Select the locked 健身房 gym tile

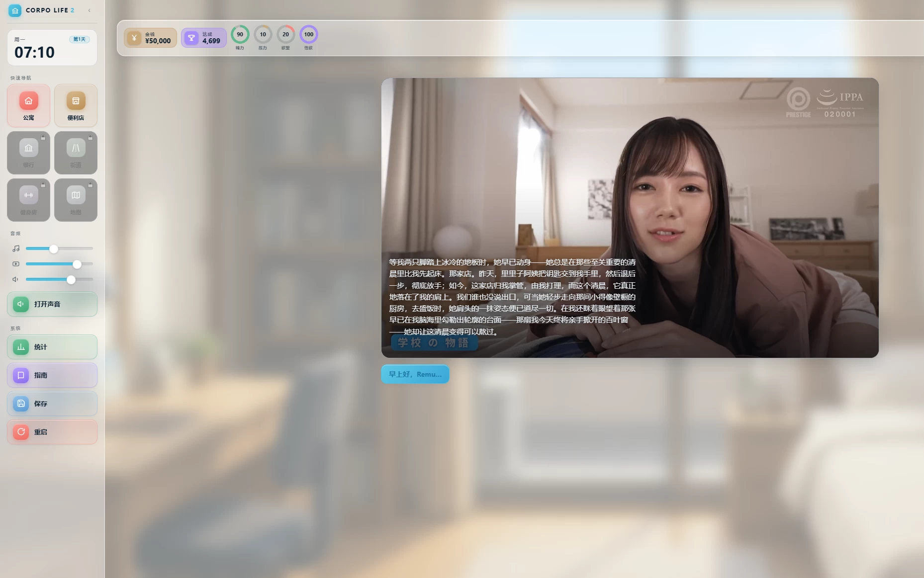click(28, 200)
